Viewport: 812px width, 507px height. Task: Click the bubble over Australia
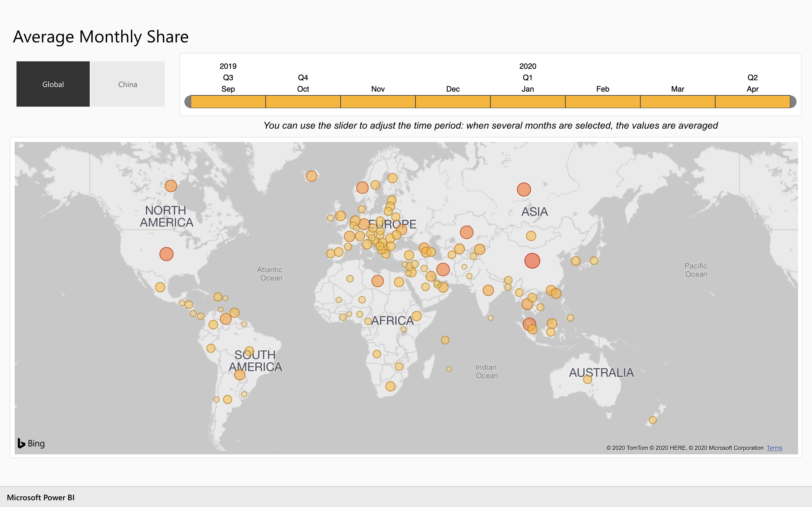coord(587,379)
